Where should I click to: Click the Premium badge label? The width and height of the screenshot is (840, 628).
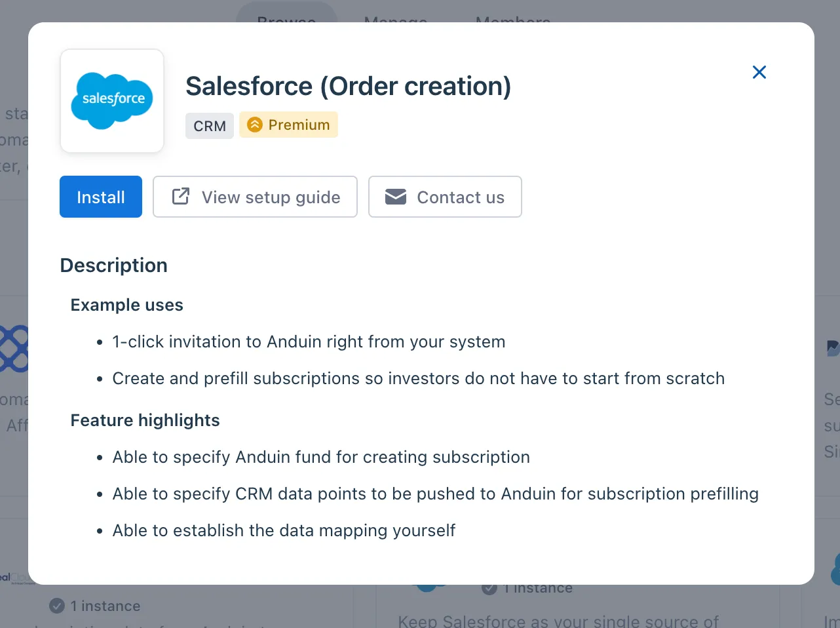299,125
